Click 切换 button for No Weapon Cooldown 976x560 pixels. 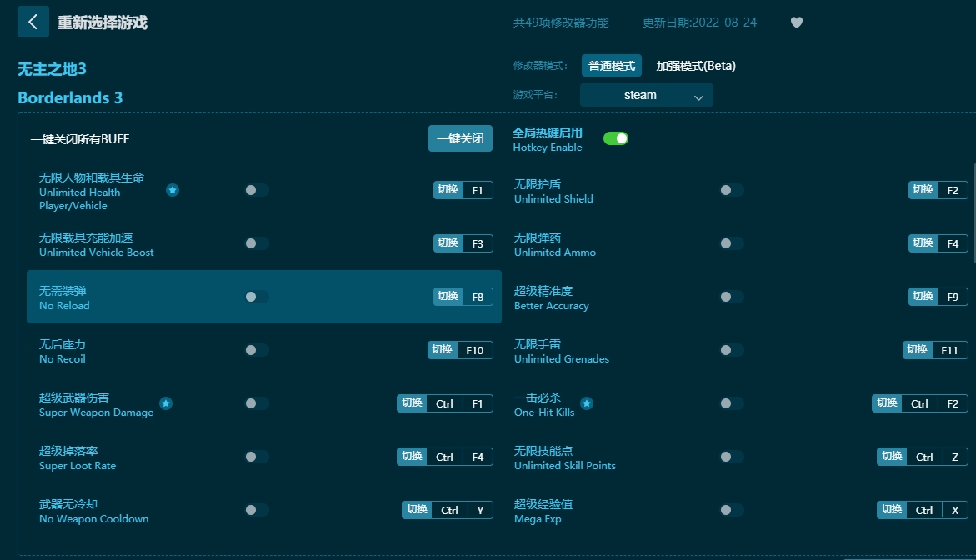tap(417, 510)
